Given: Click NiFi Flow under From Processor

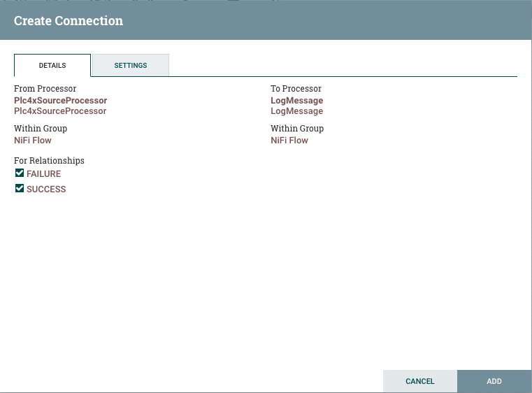Looking at the screenshot, I should coord(33,141).
